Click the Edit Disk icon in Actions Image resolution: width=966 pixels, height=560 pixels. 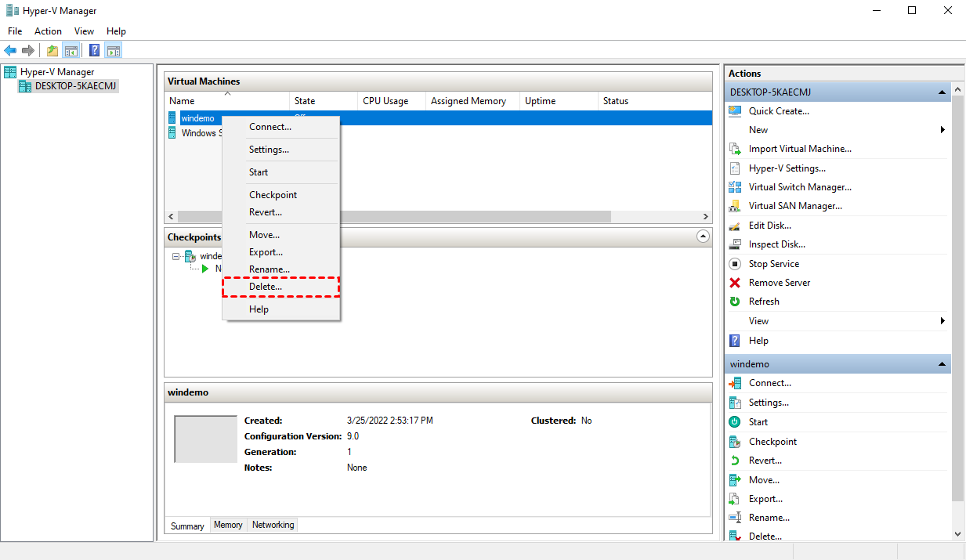tap(735, 226)
